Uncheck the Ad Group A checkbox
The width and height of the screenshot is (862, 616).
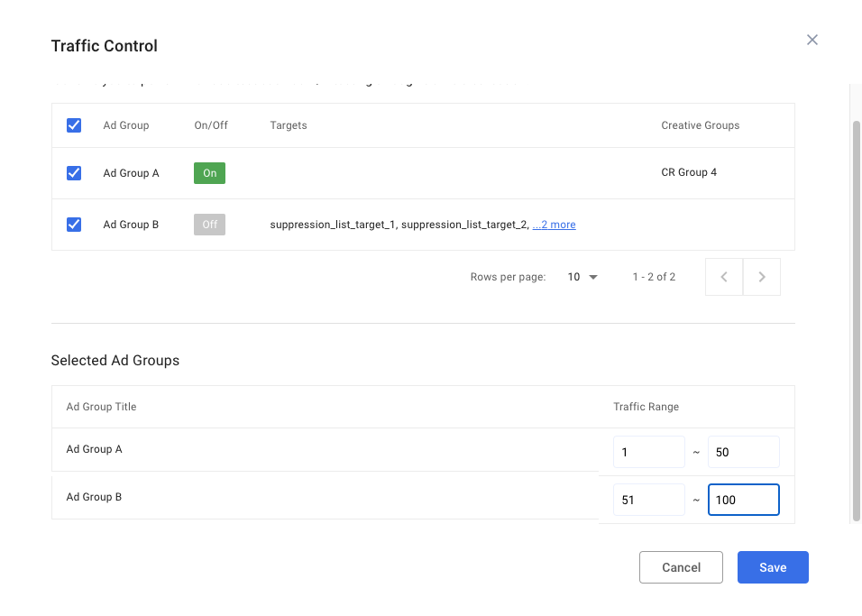pos(74,173)
